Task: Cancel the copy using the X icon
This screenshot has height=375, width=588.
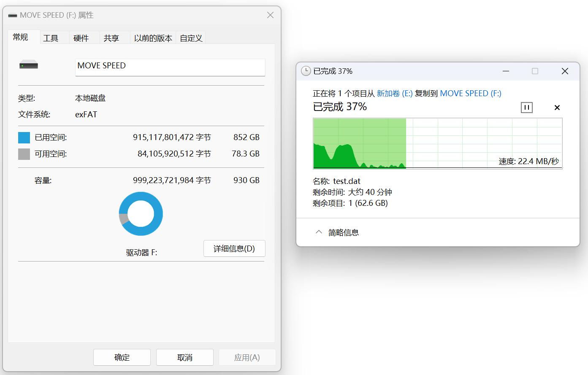Action: click(x=557, y=108)
